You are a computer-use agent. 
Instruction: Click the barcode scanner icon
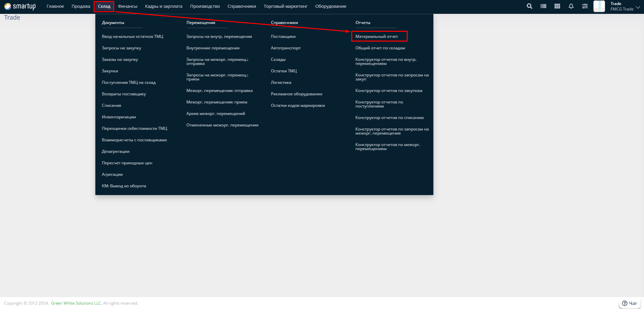(x=543, y=6)
